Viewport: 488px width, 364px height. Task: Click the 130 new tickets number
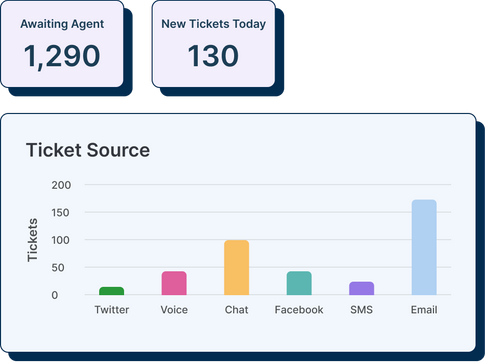[213, 56]
